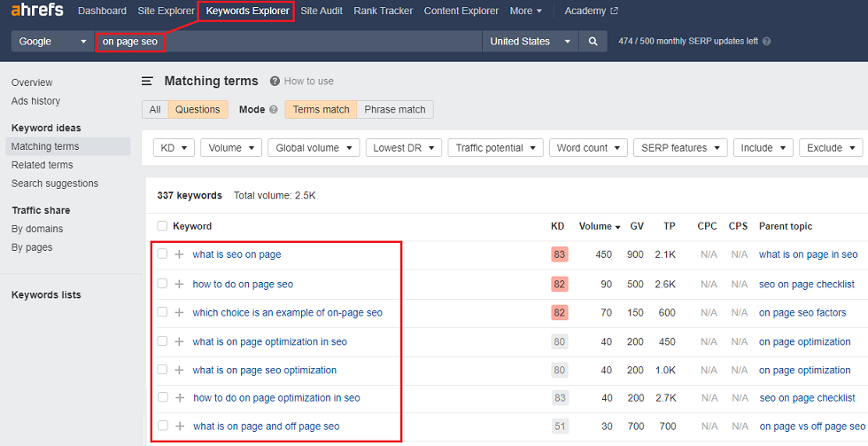Screen dimensions: 868x446
Task: Open the Traffic potential filter dropdown
Action: point(495,148)
